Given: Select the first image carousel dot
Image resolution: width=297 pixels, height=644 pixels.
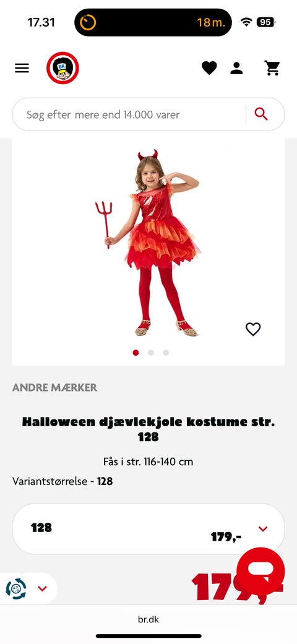Looking at the screenshot, I should coord(136,353).
